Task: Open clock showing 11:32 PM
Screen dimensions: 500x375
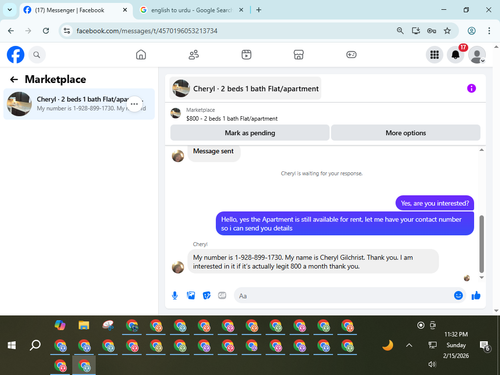Action: (456, 345)
